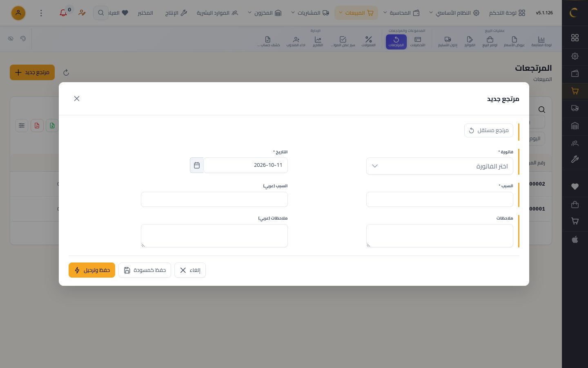588x368 pixels.
Task: Open the user profile avatar
Action: [x=18, y=13]
